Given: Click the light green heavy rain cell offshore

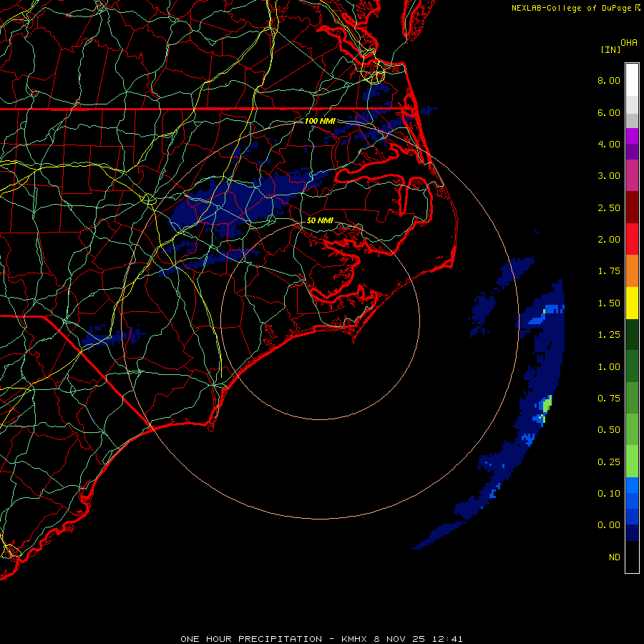Looking at the screenshot, I should 547,404.
